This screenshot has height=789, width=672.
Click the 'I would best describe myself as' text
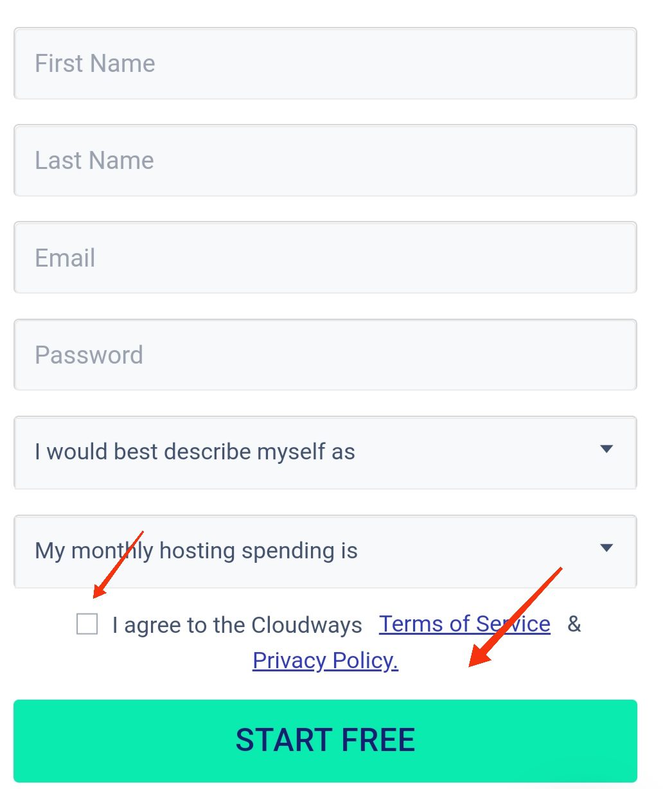195,452
